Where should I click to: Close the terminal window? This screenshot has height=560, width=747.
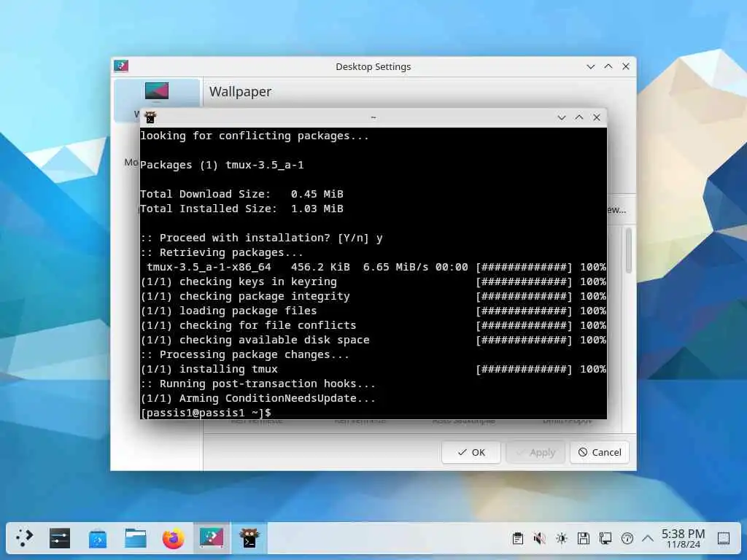click(597, 117)
